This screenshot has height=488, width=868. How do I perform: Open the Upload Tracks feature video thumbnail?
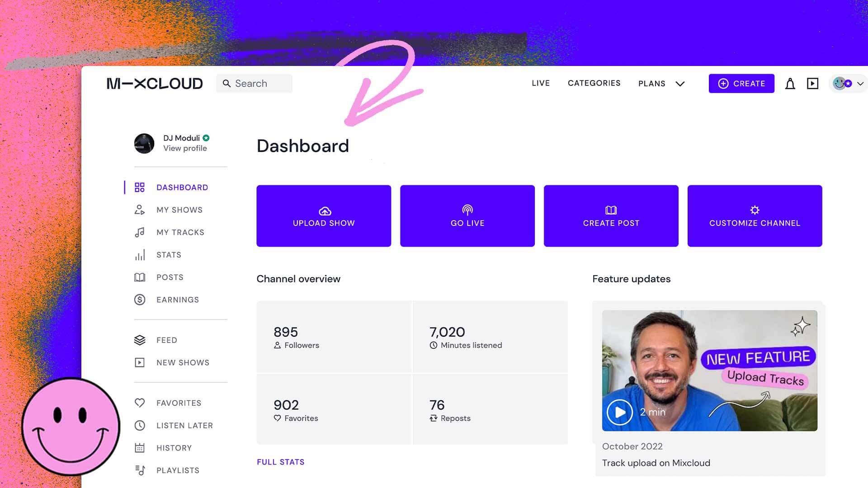point(710,371)
